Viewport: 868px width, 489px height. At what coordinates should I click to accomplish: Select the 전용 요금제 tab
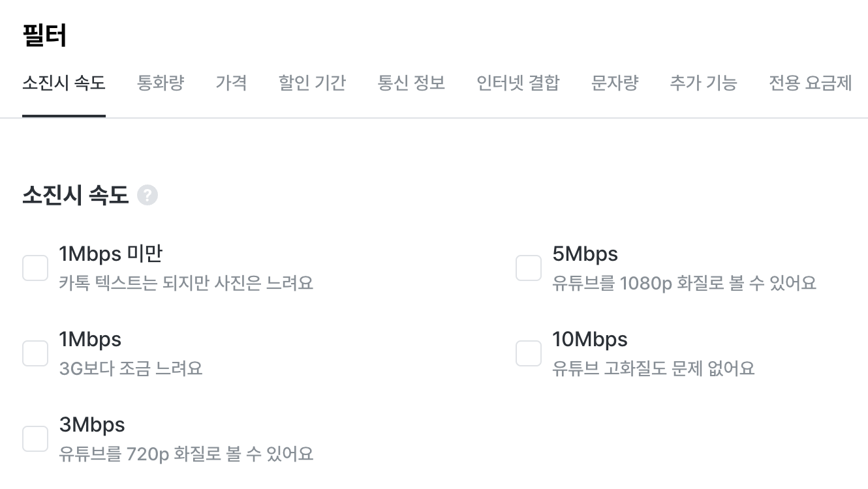(x=810, y=83)
